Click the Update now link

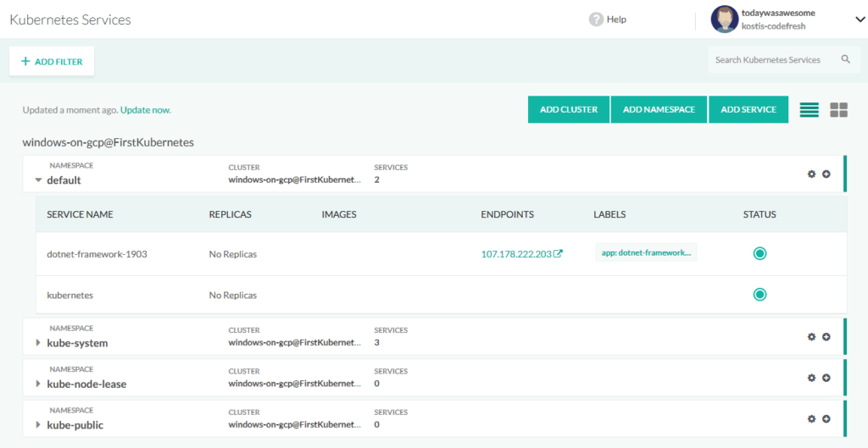pos(151,110)
